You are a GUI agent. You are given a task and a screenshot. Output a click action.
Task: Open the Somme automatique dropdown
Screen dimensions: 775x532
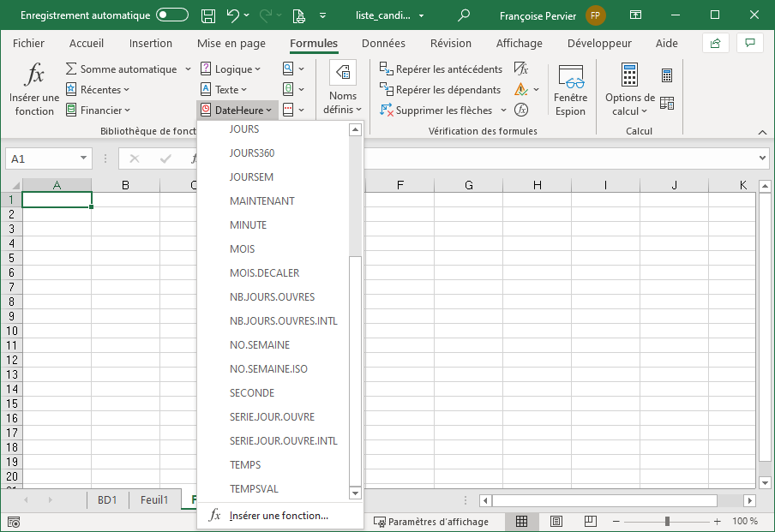coord(188,69)
